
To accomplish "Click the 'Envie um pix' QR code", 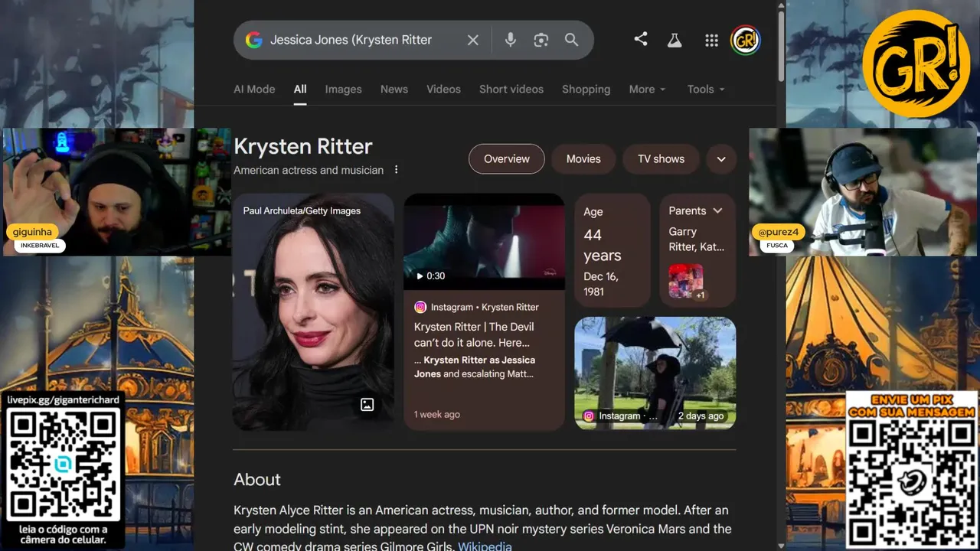I will [x=912, y=484].
